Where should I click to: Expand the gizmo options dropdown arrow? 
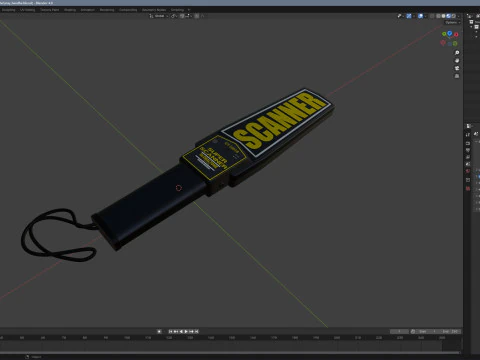point(413,16)
